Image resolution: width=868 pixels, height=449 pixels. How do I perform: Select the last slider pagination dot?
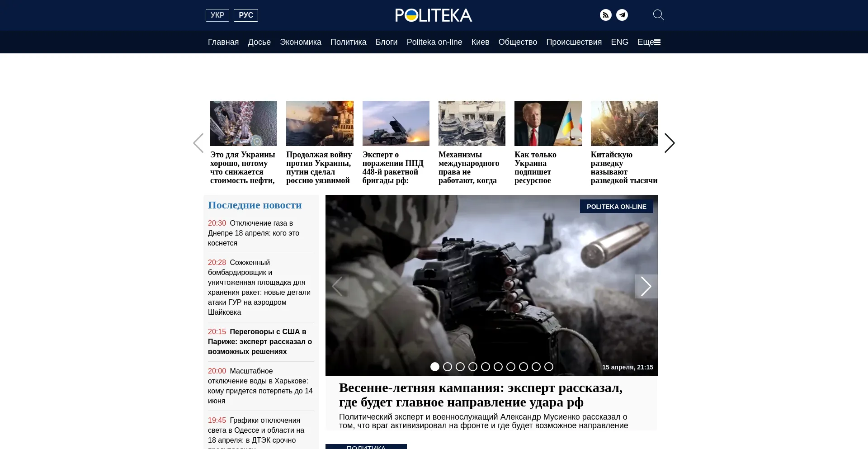pyautogui.click(x=549, y=367)
